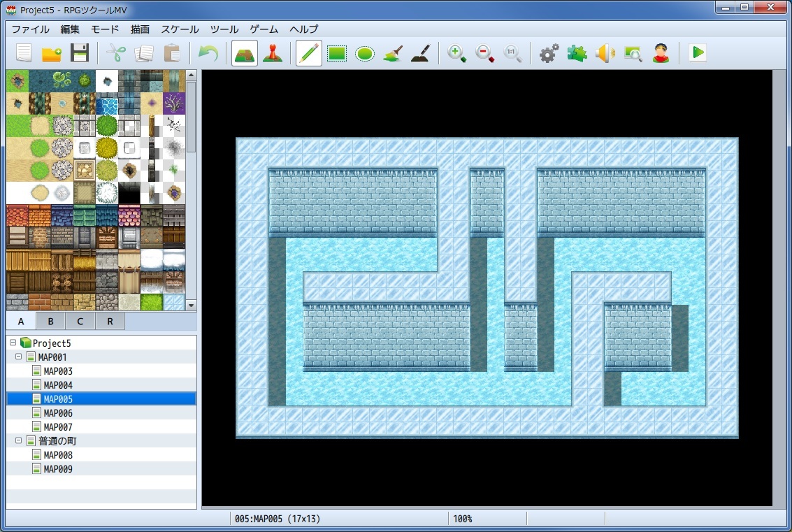
Task: Open the Plugin Manager puzzle icon
Action: 577,53
